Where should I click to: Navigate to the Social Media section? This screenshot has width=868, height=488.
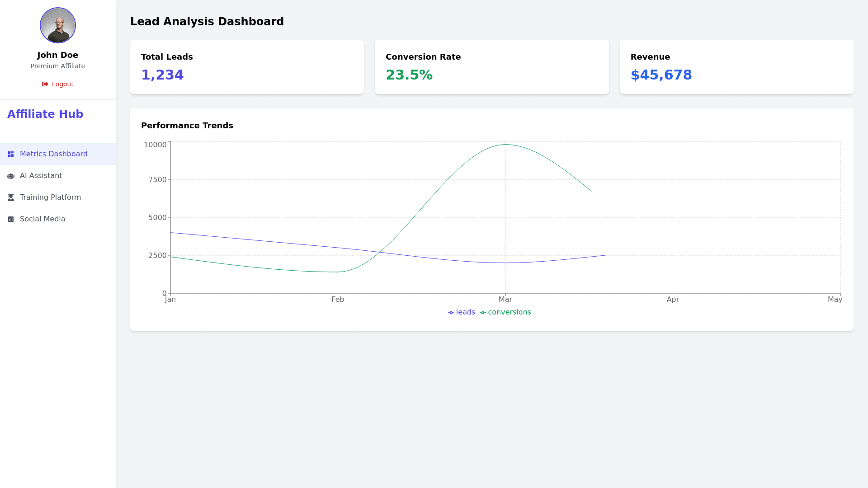(x=42, y=219)
